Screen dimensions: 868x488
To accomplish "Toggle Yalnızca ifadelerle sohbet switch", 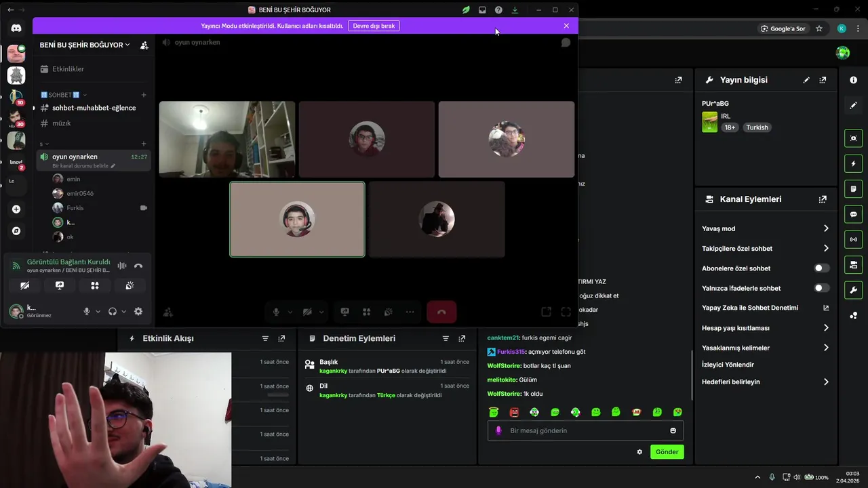I will point(821,288).
